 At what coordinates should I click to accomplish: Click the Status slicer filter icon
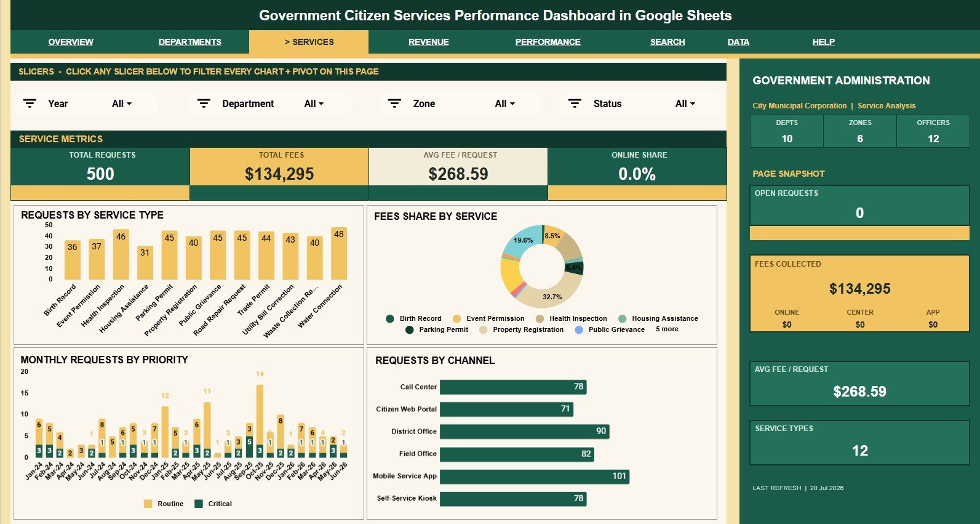pos(575,103)
